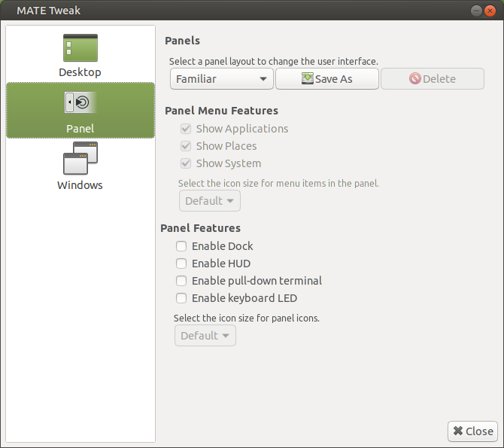Click the MATE Tweak title bar
The image size is (504, 448).
pyautogui.click(x=226, y=11)
